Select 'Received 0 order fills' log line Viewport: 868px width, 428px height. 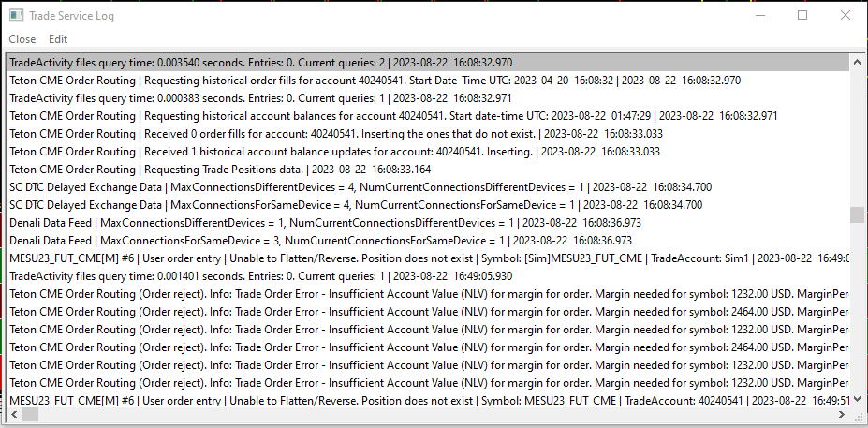point(427,133)
